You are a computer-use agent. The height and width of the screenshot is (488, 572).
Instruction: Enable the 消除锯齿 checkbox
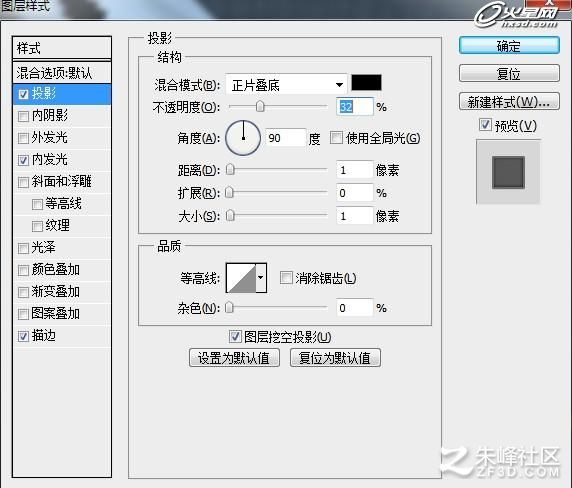[286, 278]
